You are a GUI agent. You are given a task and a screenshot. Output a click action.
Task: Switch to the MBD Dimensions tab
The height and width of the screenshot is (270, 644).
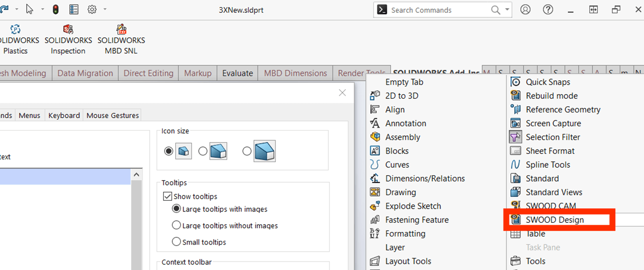(x=296, y=73)
